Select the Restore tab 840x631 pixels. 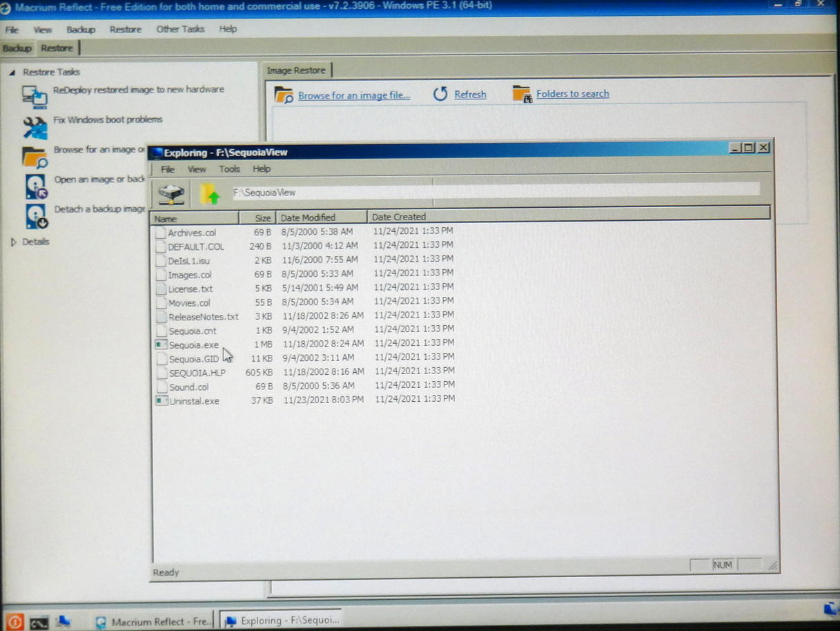coord(57,48)
